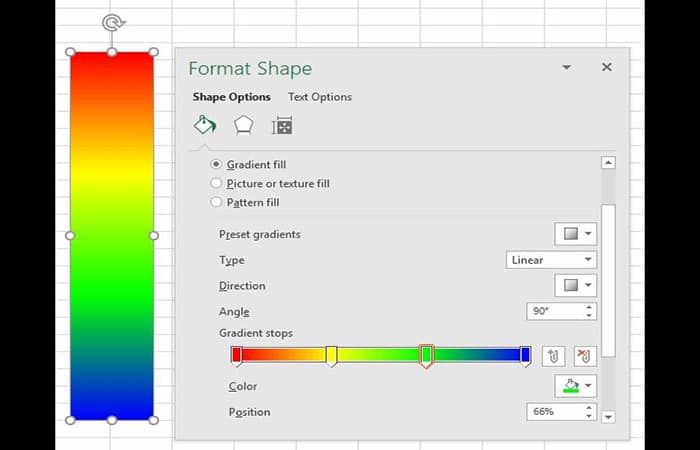
Task: Click the shape's left-middle resize handle
Action: tap(70, 235)
